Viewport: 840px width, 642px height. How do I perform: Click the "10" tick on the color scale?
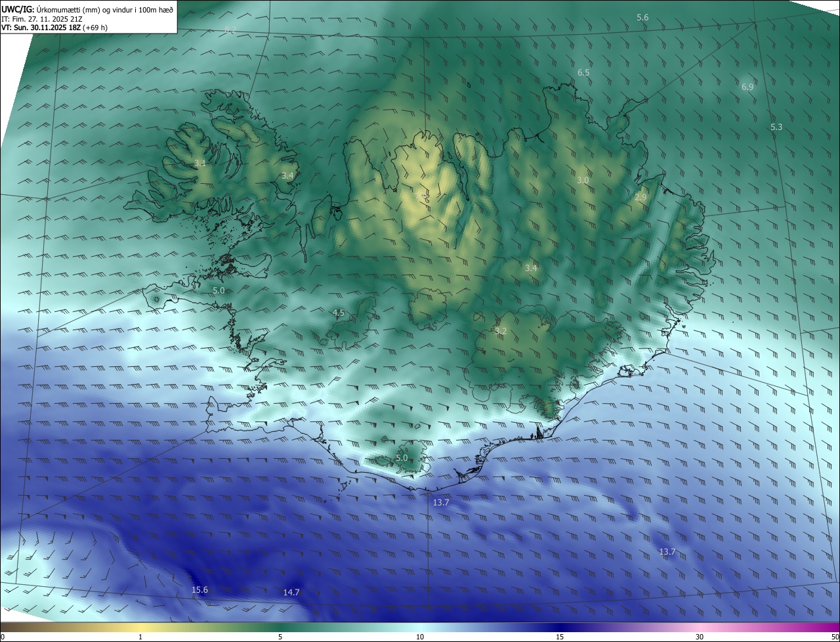[420, 637]
